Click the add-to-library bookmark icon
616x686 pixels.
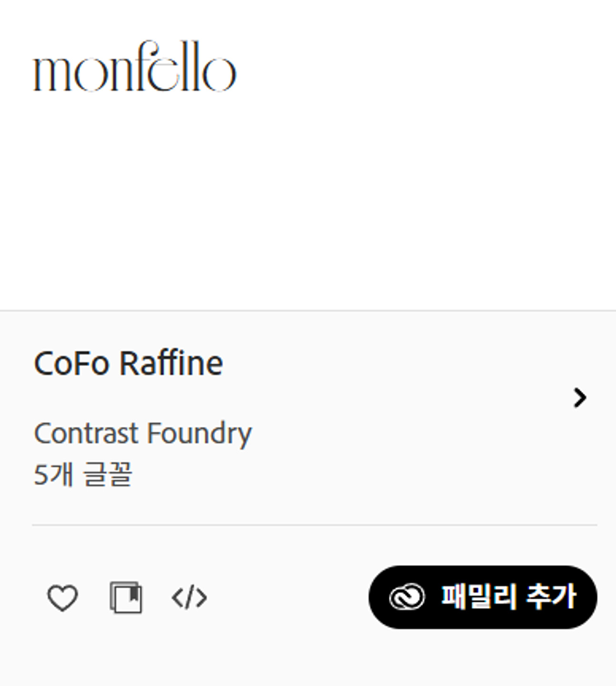coord(126,597)
